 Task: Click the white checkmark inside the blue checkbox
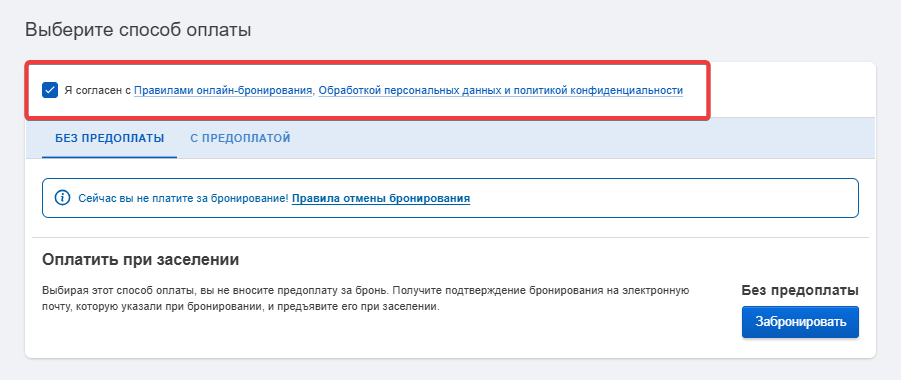50,90
